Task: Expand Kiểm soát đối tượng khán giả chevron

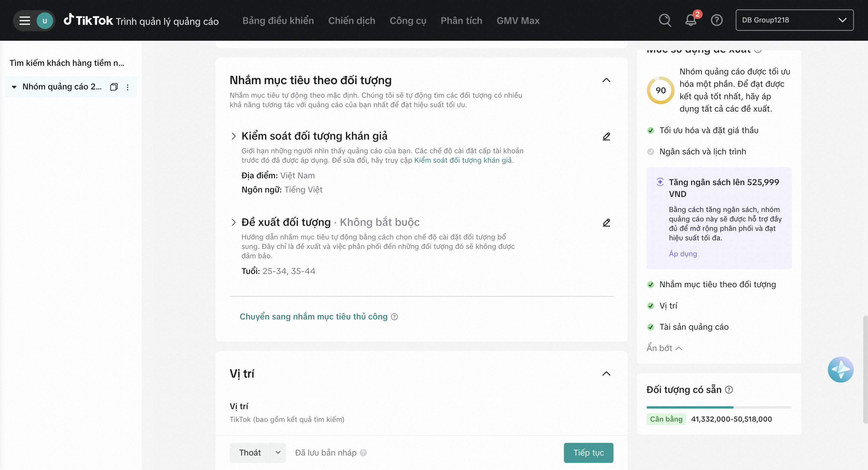Action: pos(234,136)
